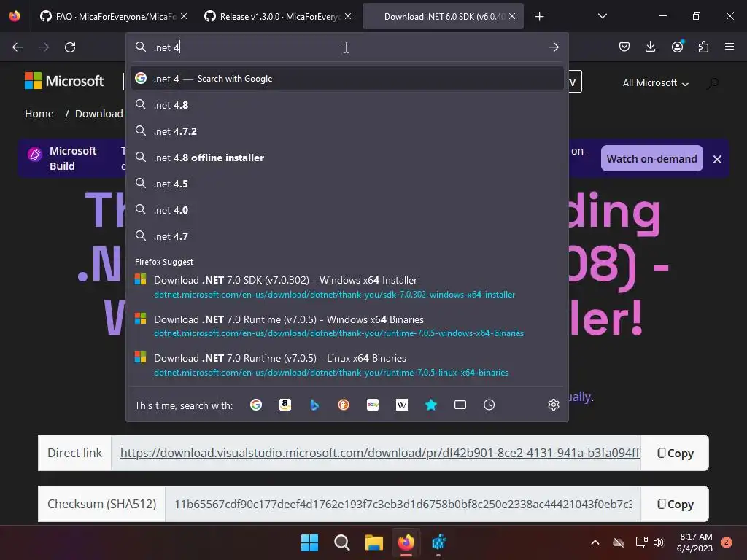Select ".net 4 — Search with Google" suggestion

coord(347,79)
